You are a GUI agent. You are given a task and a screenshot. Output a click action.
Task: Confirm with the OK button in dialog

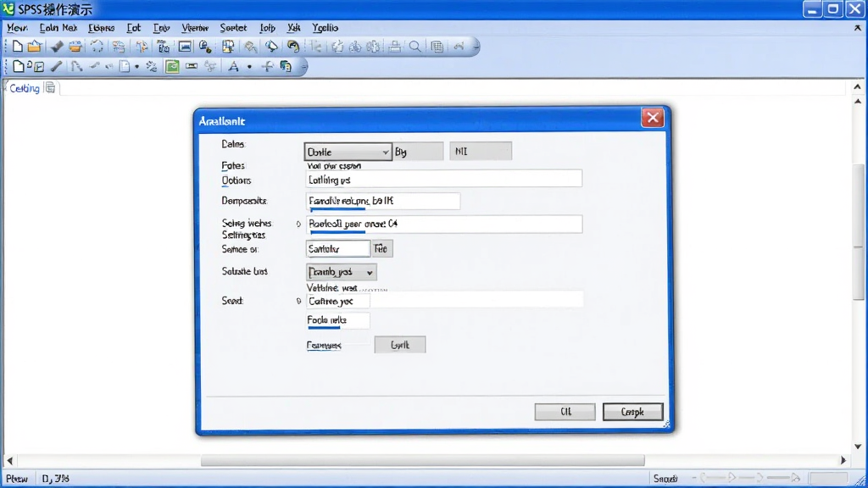pyautogui.click(x=565, y=412)
